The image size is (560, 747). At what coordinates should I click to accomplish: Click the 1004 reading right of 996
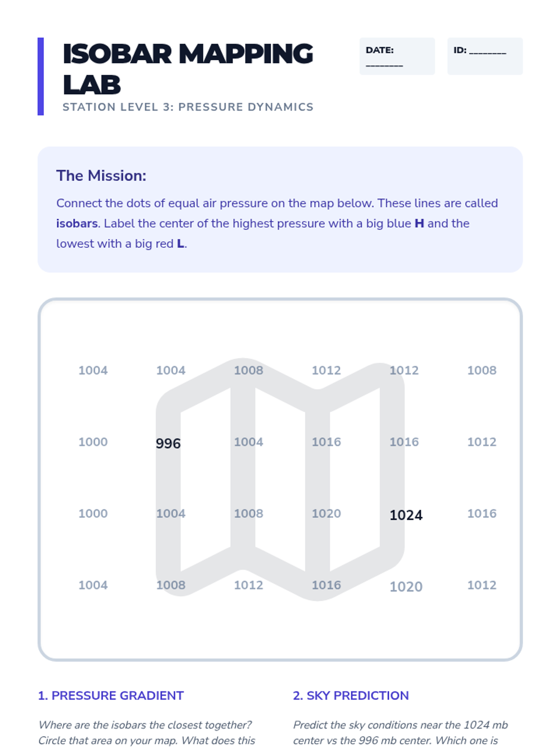click(248, 442)
